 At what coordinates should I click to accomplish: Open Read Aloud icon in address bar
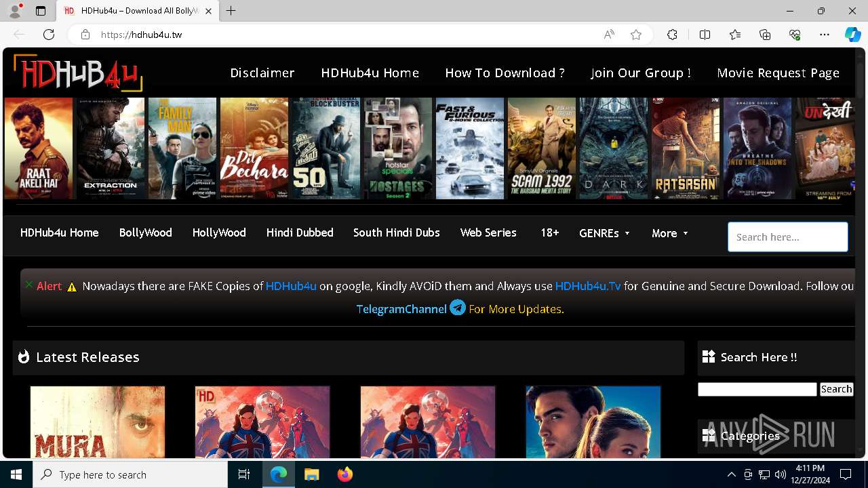(609, 35)
